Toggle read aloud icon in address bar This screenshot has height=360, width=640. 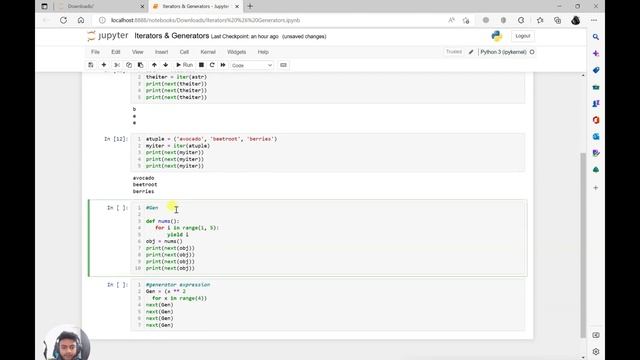pyautogui.click(x=451, y=20)
